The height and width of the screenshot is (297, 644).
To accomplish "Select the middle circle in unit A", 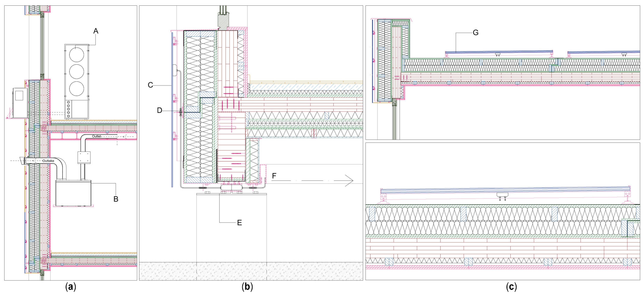I will (76, 72).
